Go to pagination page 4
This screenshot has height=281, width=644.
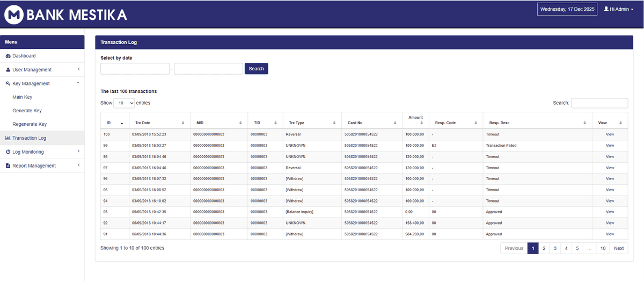pyautogui.click(x=566, y=248)
